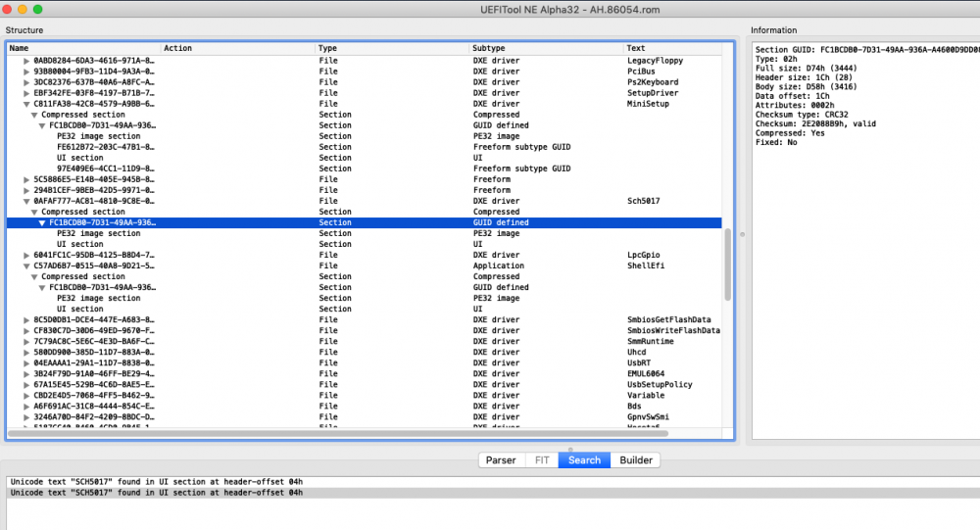The image size is (980, 530).
Task: Expand the Ps2Keyboard file 3DC82376 row
Action: pyautogui.click(x=26, y=82)
